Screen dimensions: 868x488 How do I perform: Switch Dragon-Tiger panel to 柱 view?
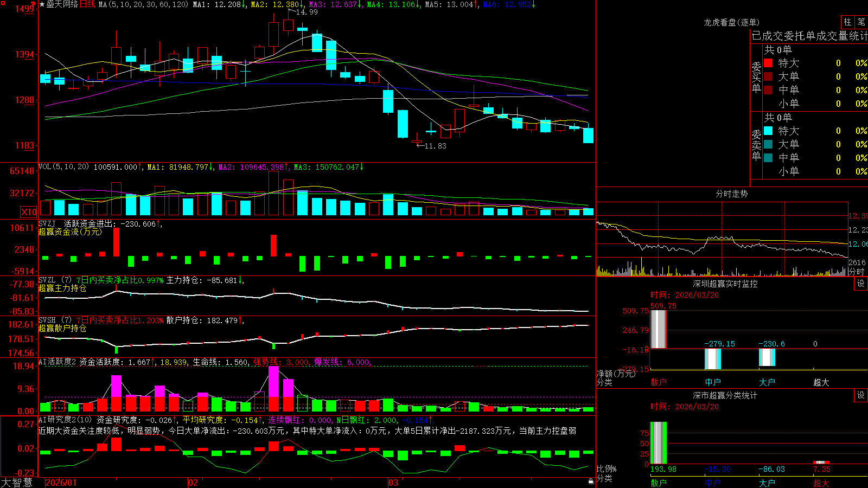pyautogui.click(x=847, y=22)
